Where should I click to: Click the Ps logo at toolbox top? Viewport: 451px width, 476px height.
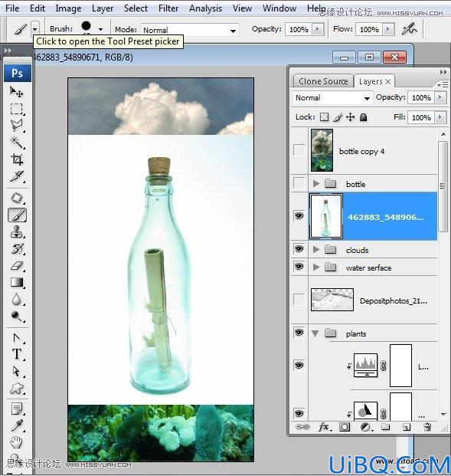pyautogui.click(x=18, y=73)
